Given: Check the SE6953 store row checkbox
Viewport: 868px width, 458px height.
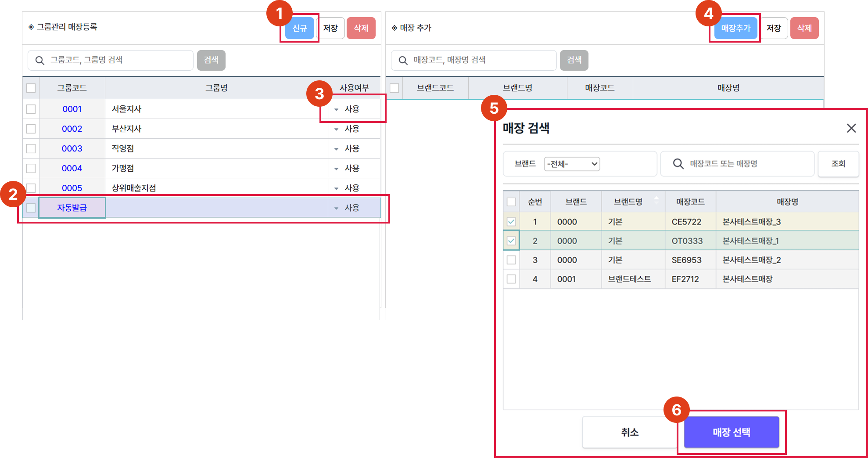Looking at the screenshot, I should coord(511,260).
